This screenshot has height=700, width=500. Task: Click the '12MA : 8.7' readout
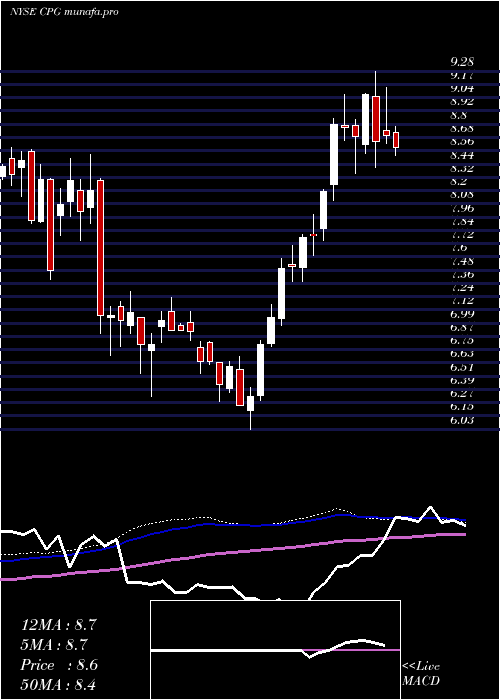click(x=58, y=625)
